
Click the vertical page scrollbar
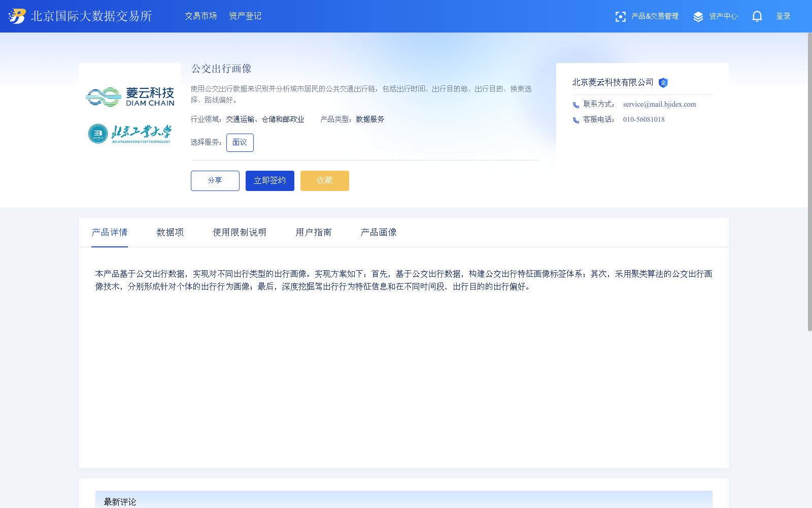tap(809, 182)
